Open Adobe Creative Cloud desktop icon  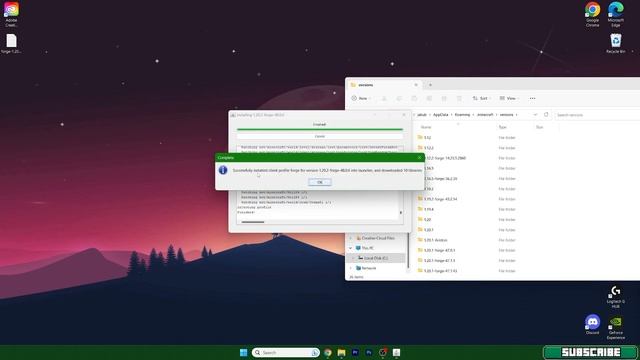point(11,14)
